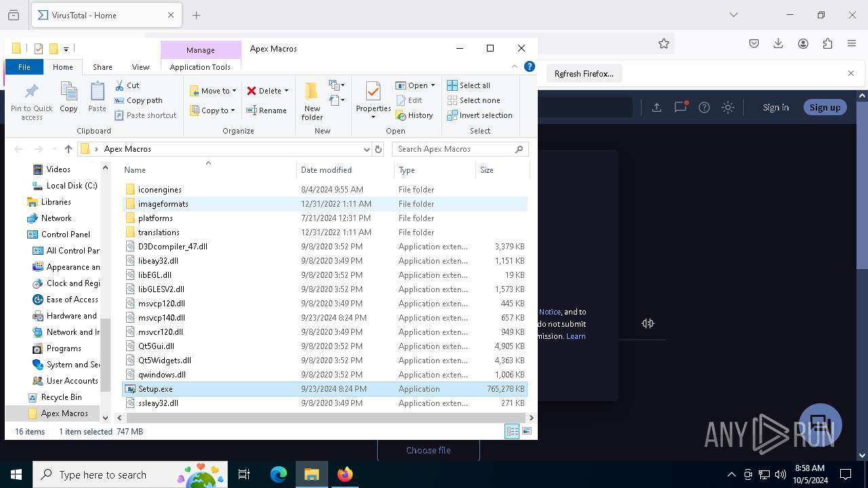The width and height of the screenshot is (868, 488).
Task: Toggle VirusTotal theme sun icon
Action: click(728, 107)
